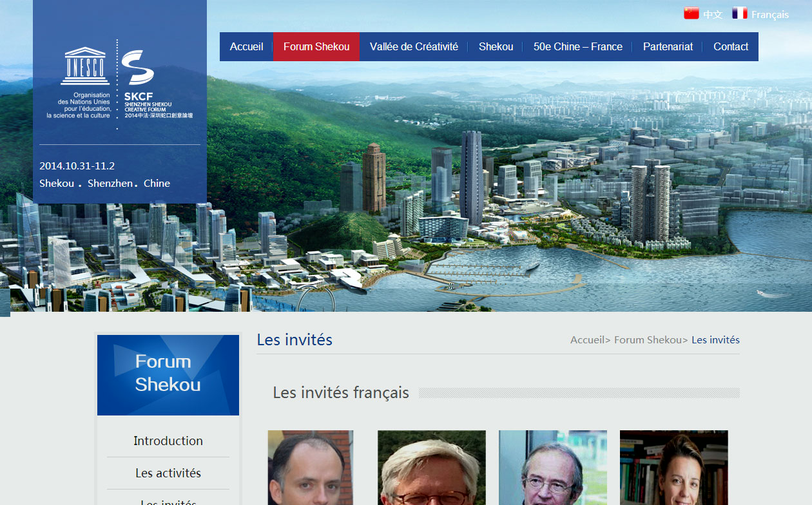812x505 pixels.
Task: Select the Forum Shekou menu tab
Action: (316, 46)
